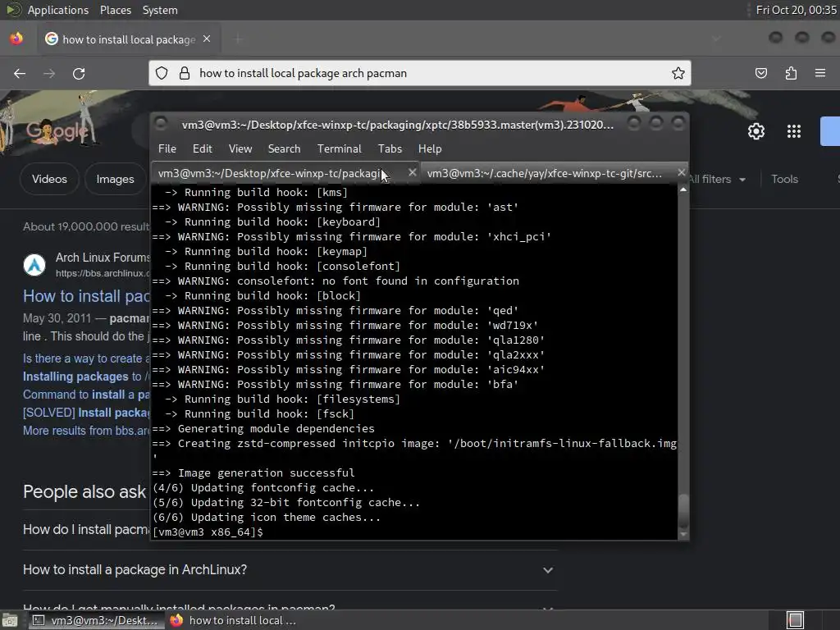Screen dimensions: 840x630
Task: Close the yay cache terminal tab
Action: pyautogui.click(x=681, y=172)
